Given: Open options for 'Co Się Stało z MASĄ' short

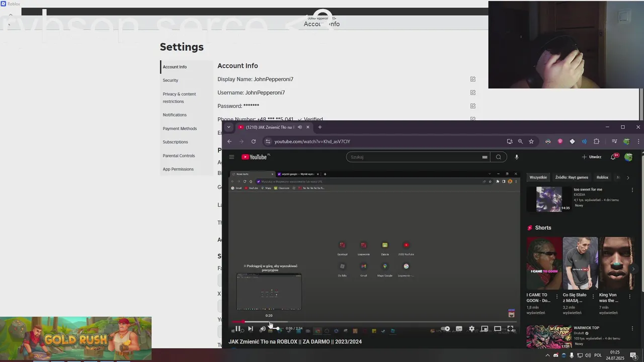Looking at the screenshot, I should pos(593,297).
